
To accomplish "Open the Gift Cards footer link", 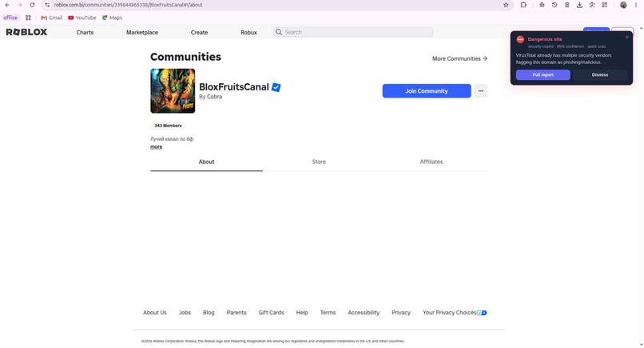I will 271,313.
